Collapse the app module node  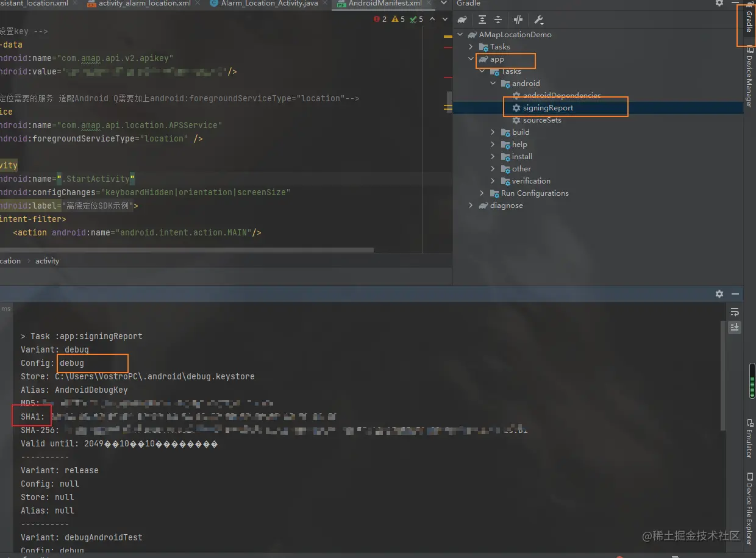tap(471, 59)
